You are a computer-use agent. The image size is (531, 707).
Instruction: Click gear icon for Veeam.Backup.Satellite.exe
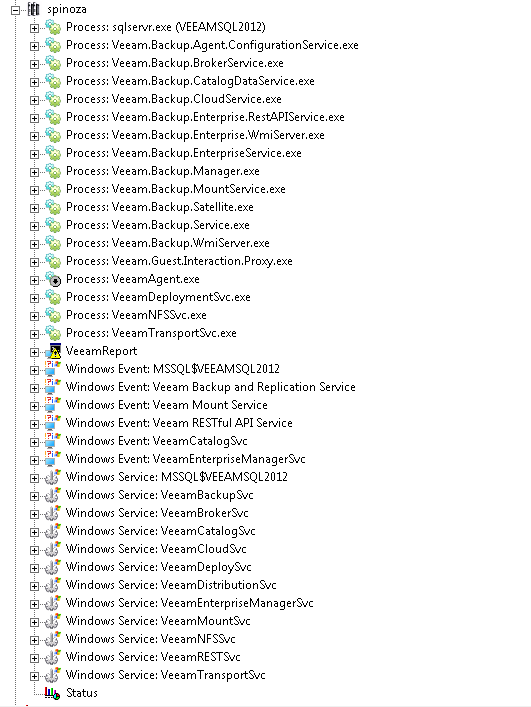pos(53,207)
